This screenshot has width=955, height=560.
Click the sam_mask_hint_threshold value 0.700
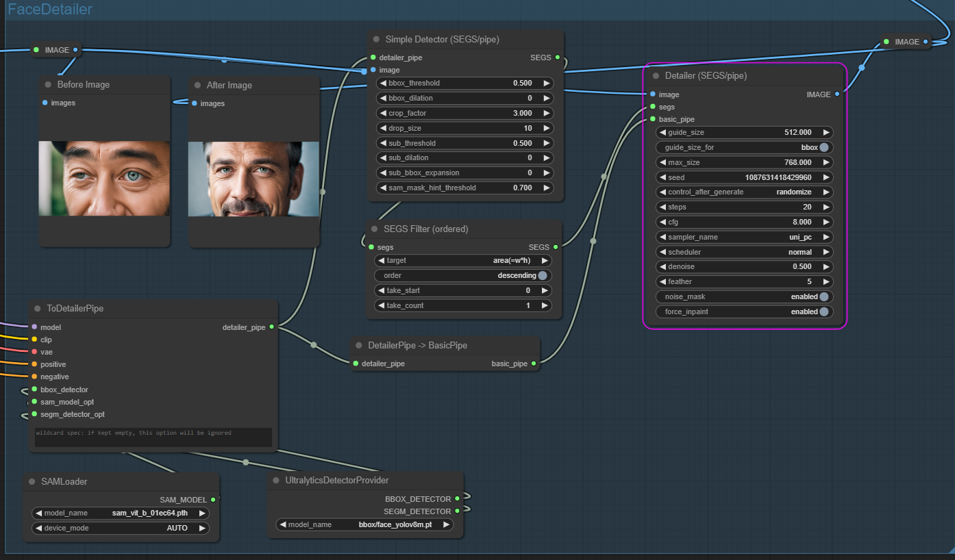pyautogui.click(x=522, y=188)
